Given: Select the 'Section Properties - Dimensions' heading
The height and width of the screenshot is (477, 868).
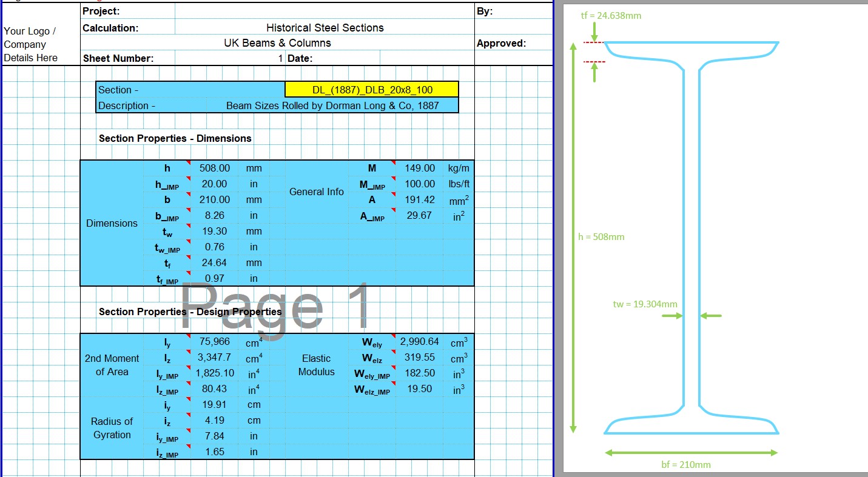Looking at the screenshot, I should pos(175,138).
